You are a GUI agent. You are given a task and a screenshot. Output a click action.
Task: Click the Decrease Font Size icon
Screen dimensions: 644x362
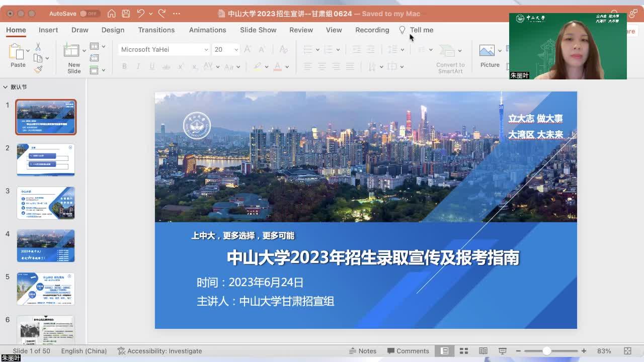[x=262, y=49]
